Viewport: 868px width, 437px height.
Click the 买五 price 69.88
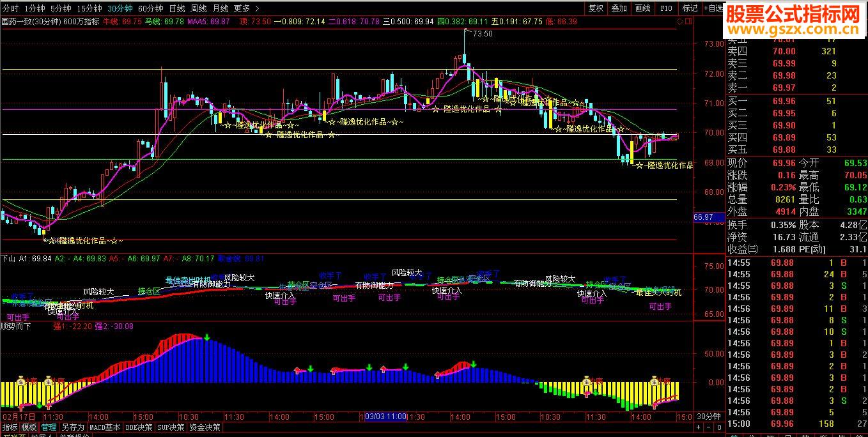click(x=784, y=149)
